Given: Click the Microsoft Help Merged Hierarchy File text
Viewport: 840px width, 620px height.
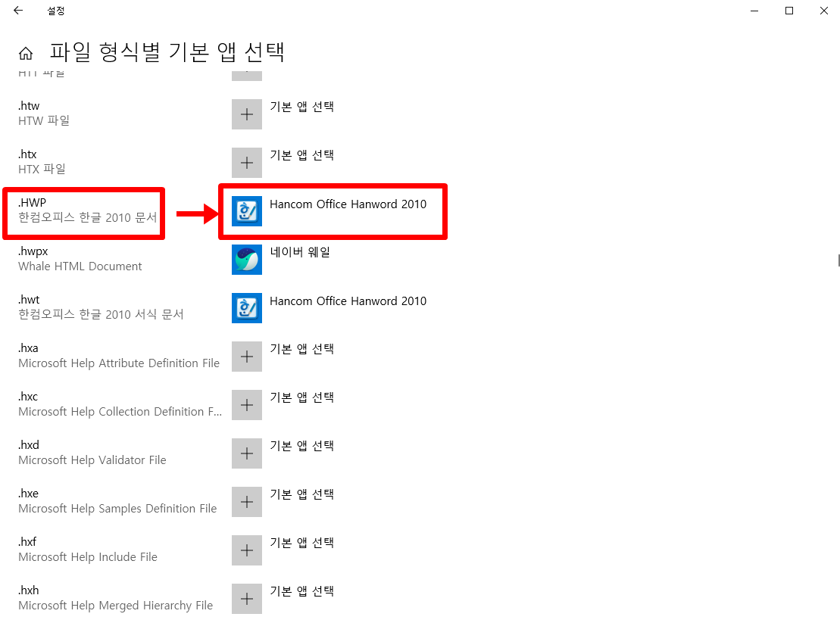Looking at the screenshot, I should [x=116, y=606].
